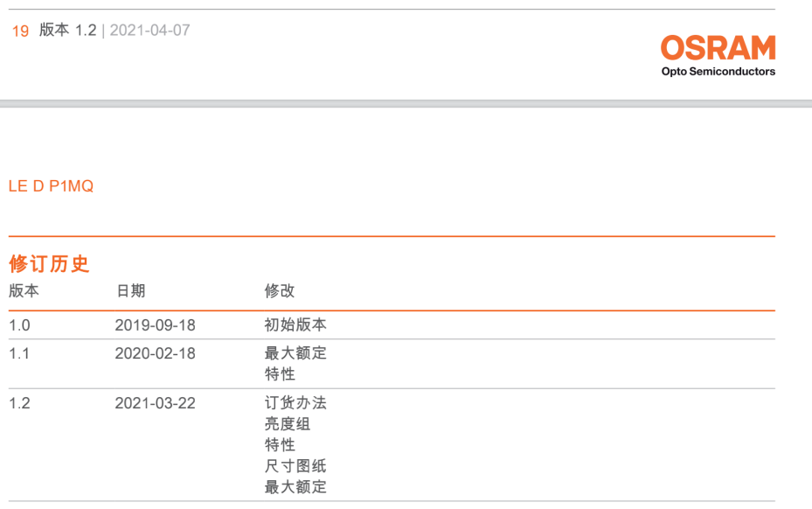Click the Opto Semiconductors text under logo
This screenshot has width=812, height=509.
(718, 72)
